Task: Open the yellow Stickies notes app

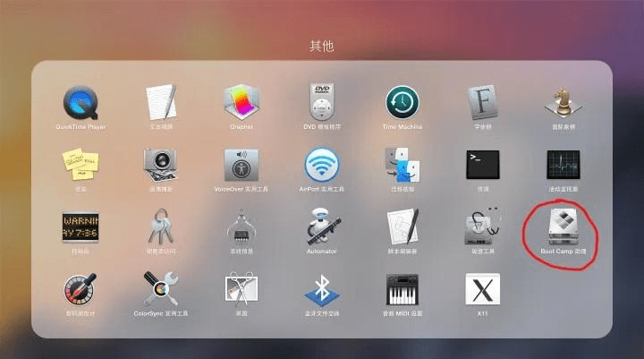Action: [x=80, y=165]
